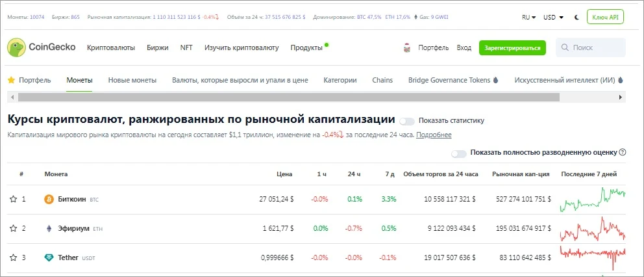644x277 pixels.
Task: Click 24h volume 37 515 676 825 $
Action: coord(285,18)
